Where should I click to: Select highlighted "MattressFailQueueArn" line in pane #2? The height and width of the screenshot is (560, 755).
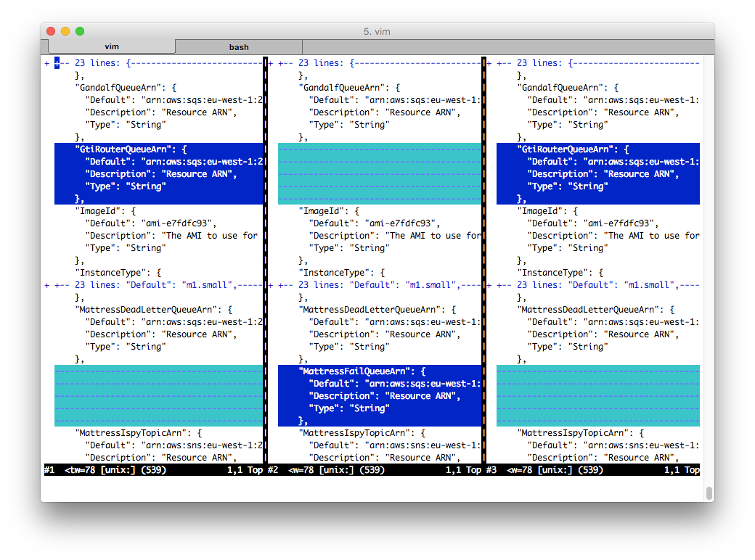pyautogui.click(x=362, y=371)
